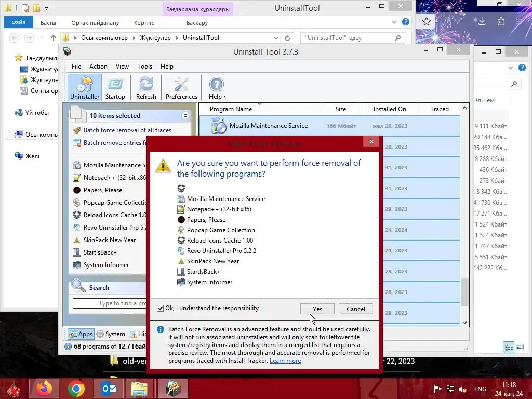The width and height of the screenshot is (532, 399).
Task: Click scroll up arrow of program list
Action: pos(464,108)
